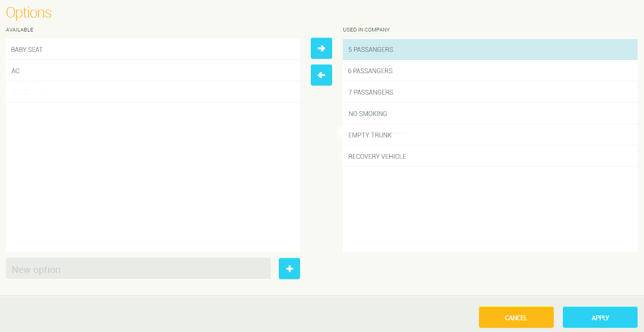Pick the 7 PASSANGERS entry
Image resolution: width=644 pixels, height=332 pixels.
(x=371, y=92)
